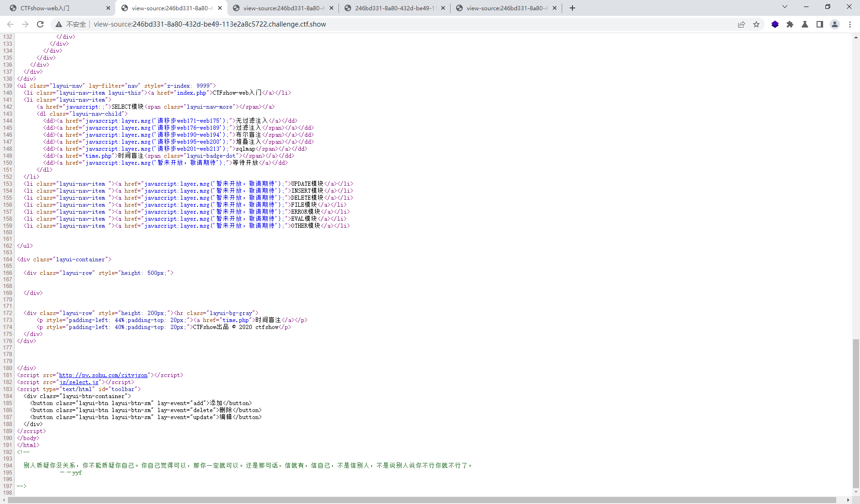Close the last view-source tab

pyautogui.click(x=555, y=8)
